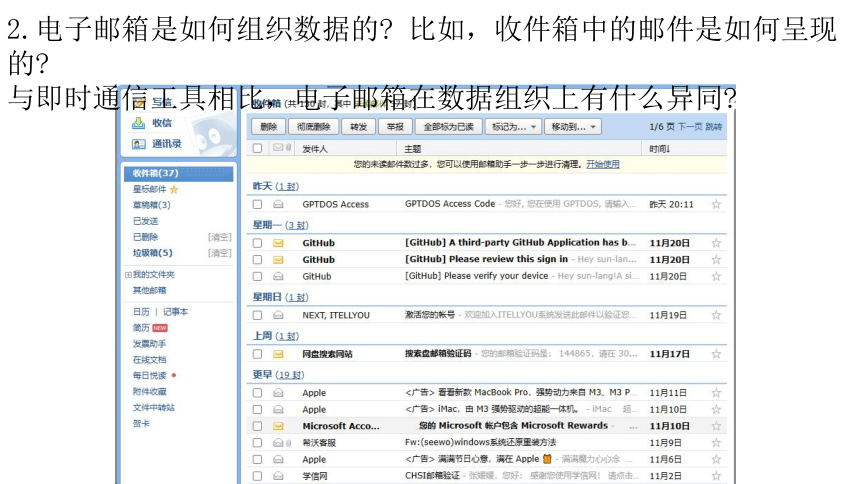This screenshot has height=484, width=860.
Task: Open the 星标邮件 folder
Action: [x=149, y=189]
